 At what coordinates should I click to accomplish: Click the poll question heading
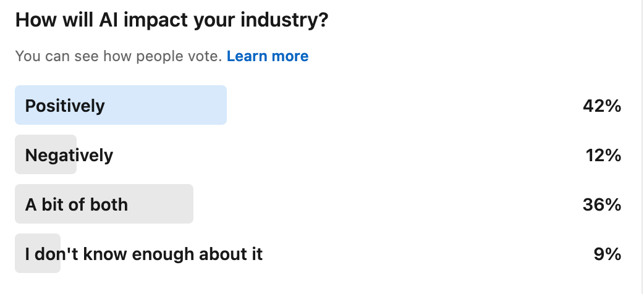(172, 20)
